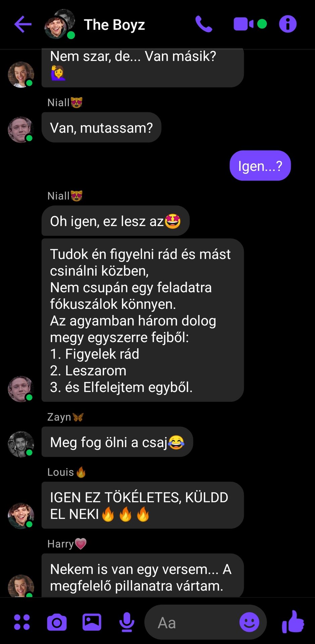Send a thumbs-up like
Screen dimensions: 315x644
(x=293, y=622)
